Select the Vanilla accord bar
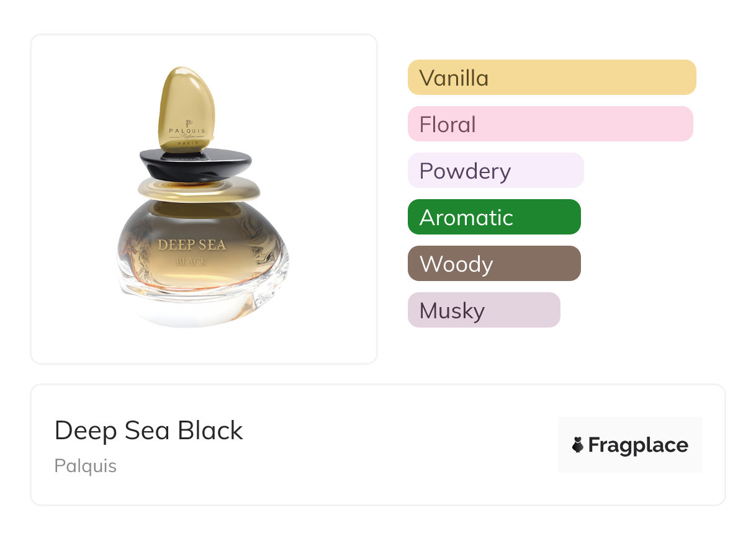Screen dimensions: 756x536 point(551,78)
